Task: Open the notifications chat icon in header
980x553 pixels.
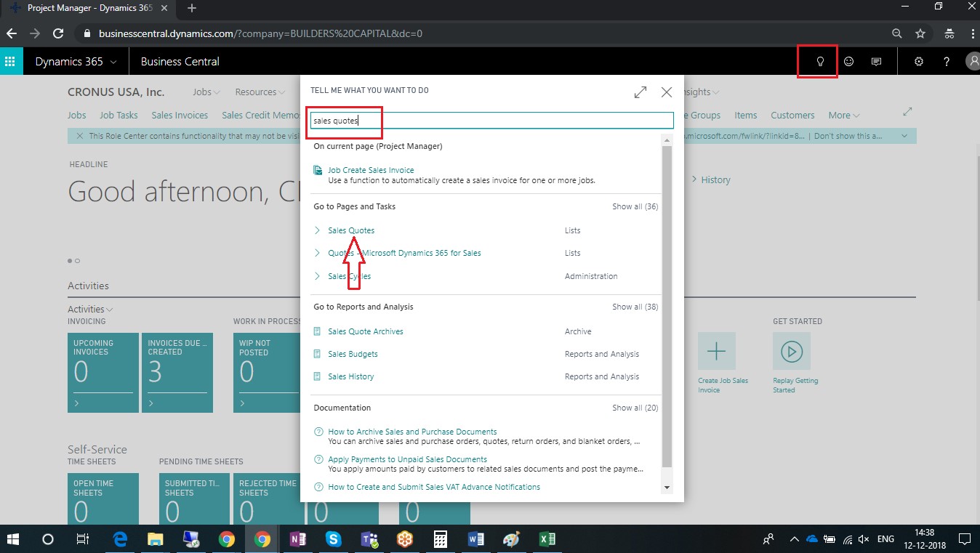Action: click(x=876, y=62)
